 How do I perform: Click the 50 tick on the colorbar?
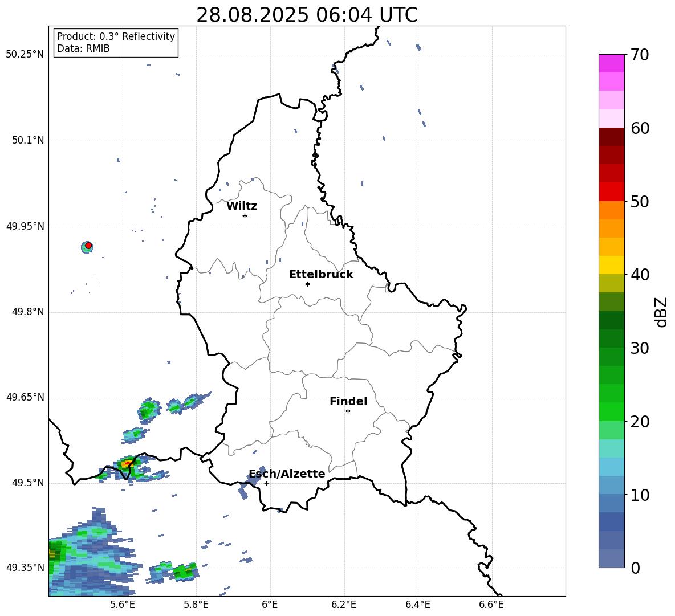640,202
